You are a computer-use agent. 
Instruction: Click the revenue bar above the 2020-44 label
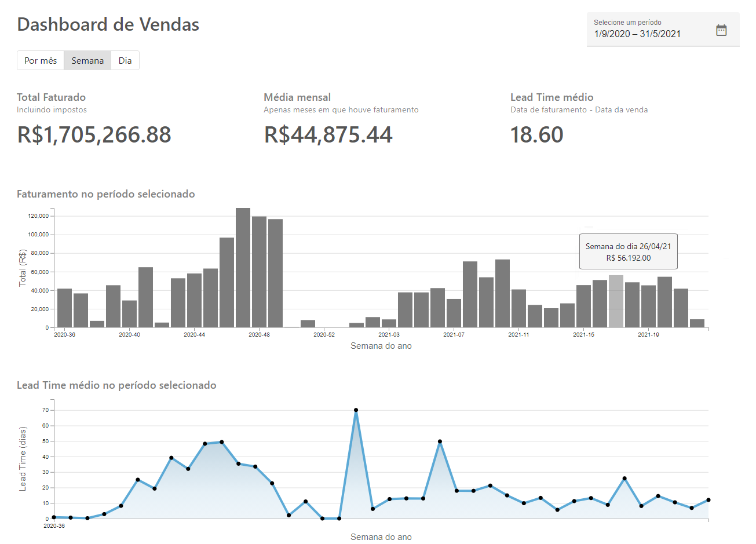click(x=194, y=300)
